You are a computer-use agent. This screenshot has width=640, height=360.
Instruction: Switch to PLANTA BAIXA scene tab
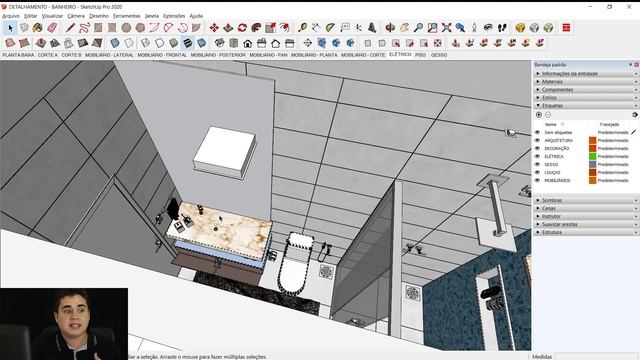(x=18, y=55)
